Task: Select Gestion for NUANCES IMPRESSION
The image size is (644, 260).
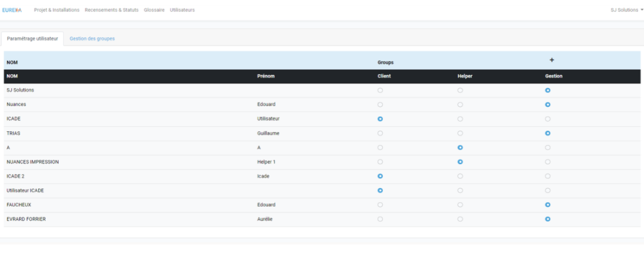Action: coord(547,162)
